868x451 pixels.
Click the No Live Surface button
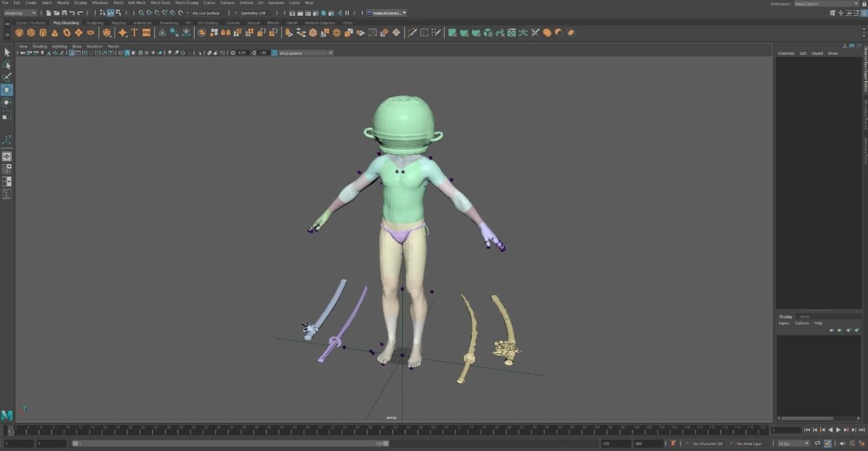click(206, 12)
